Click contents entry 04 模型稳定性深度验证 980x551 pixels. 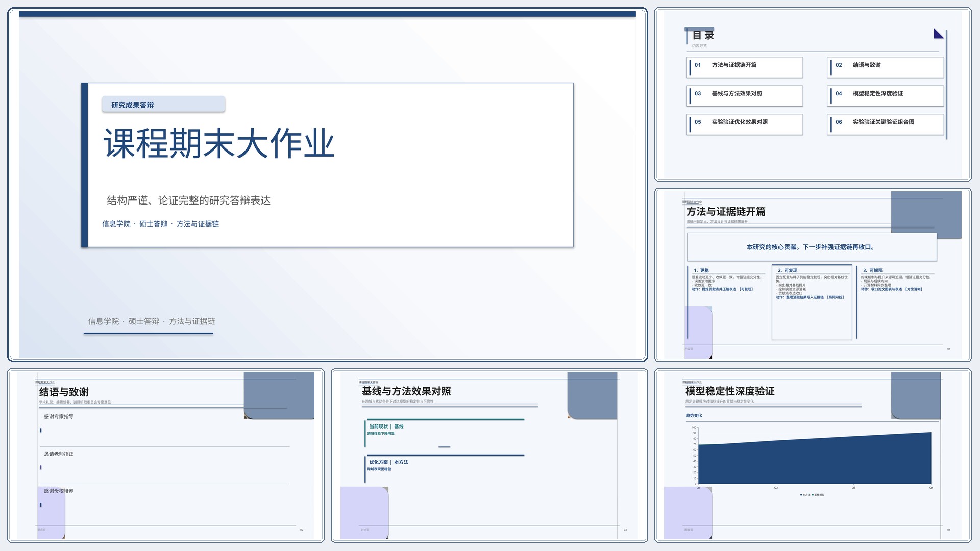[x=886, y=95]
